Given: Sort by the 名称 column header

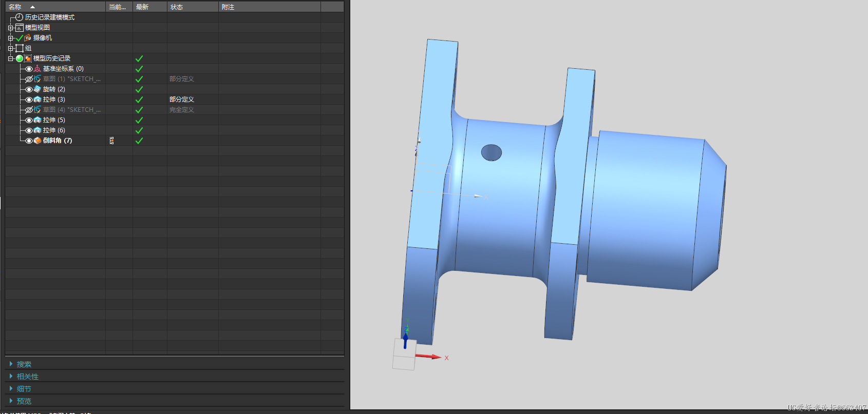Looking at the screenshot, I should (x=15, y=7).
